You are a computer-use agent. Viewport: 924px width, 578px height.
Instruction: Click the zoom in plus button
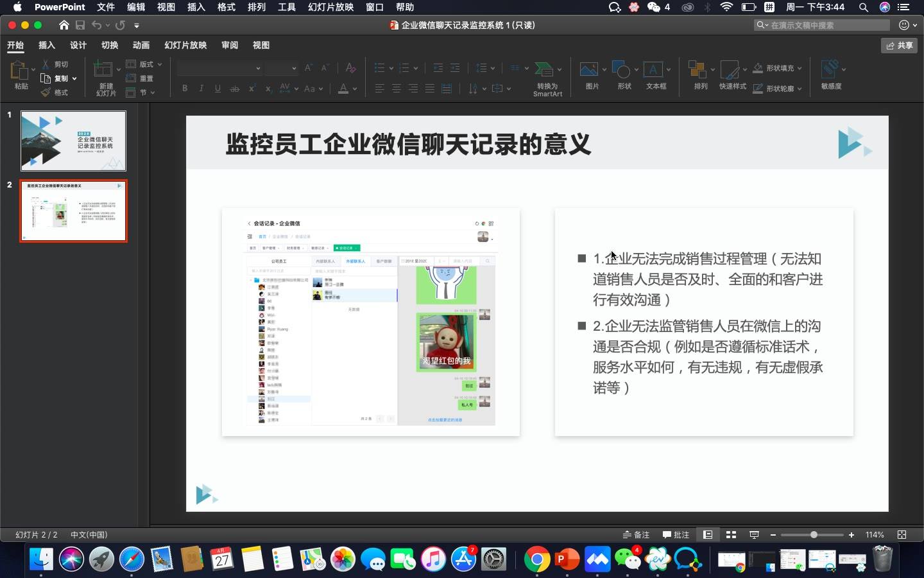851,534
